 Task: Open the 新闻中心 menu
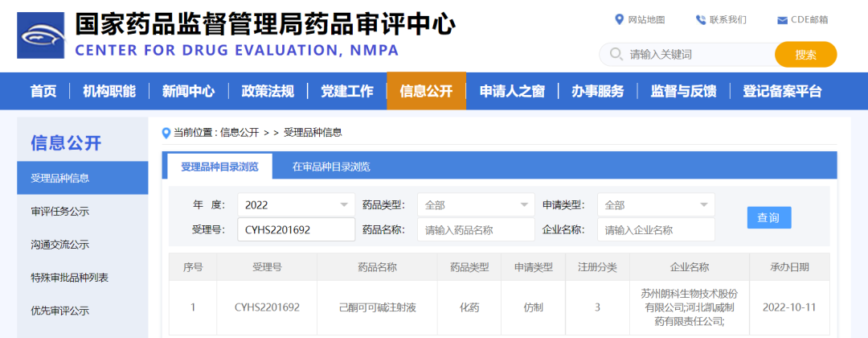point(188,92)
